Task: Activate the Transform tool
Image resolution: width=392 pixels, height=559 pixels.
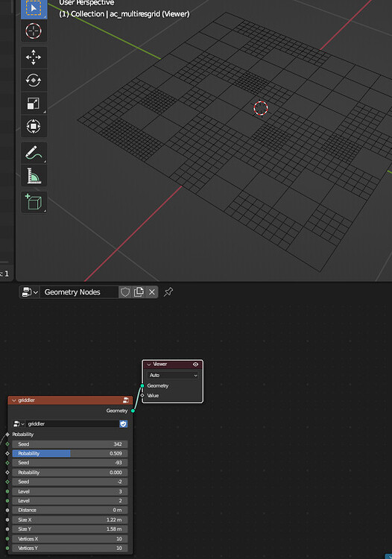Action: [34, 126]
